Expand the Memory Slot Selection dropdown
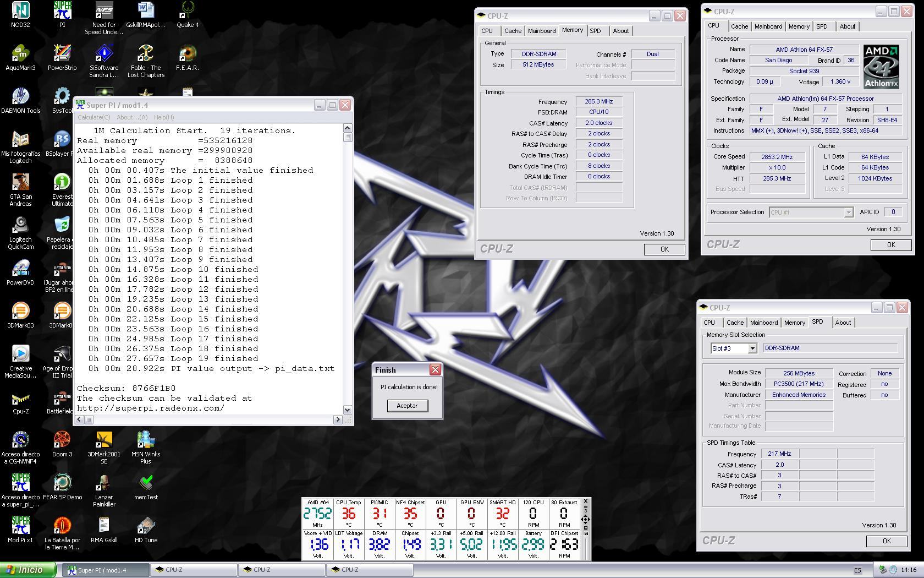924x578 pixels. (752, 348)
